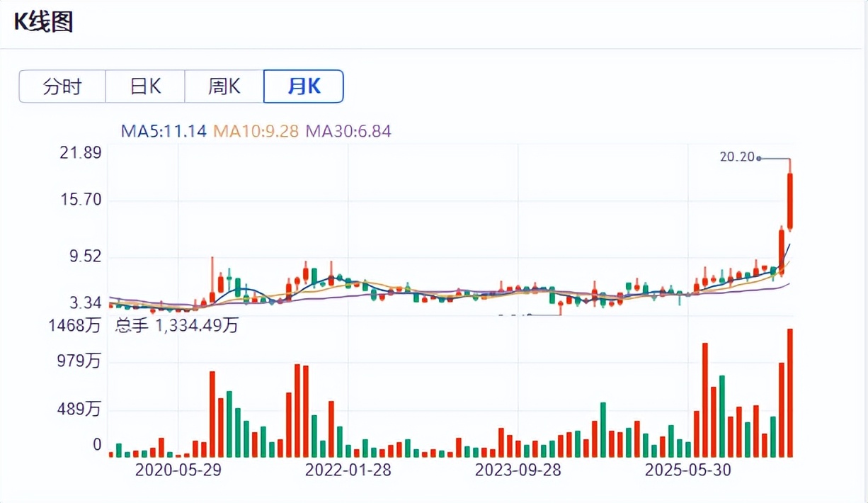The height and width of the screenshot is (503, 868).
Task: Select the 日K chart tab
Action: coord(145,86)
